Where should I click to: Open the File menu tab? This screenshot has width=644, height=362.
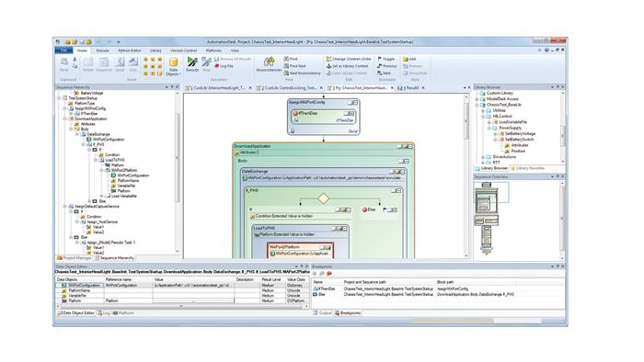(x=64, y=51)
